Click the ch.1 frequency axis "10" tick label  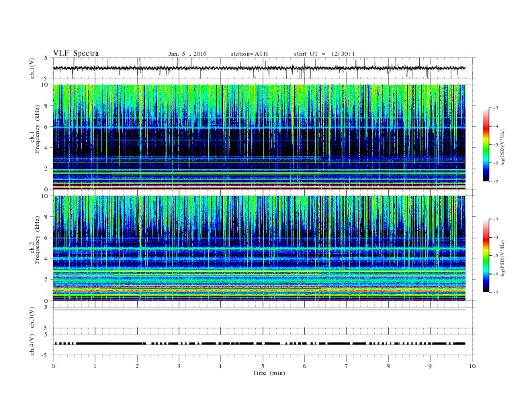coord(46,85)
